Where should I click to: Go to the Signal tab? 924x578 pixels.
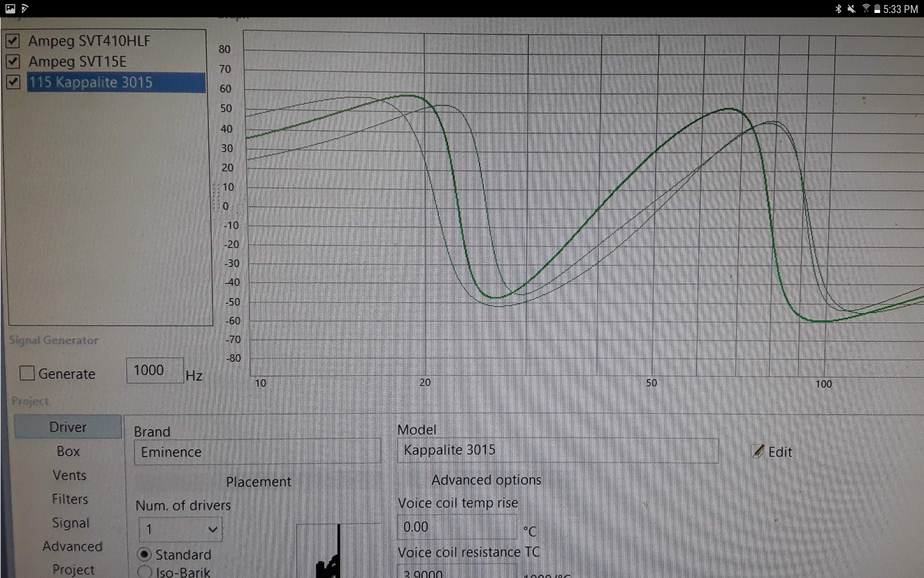coord(71,523)
